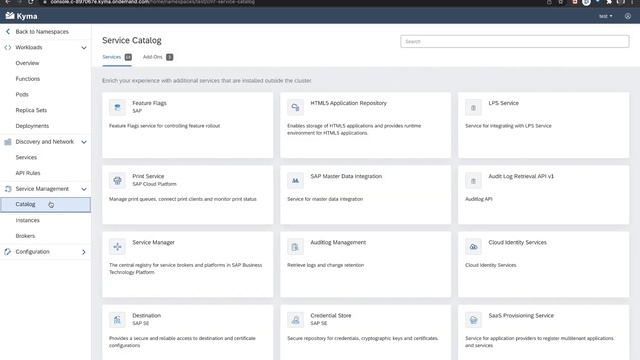Screen dimensions: 640x360
Task: Click 'Auditlog API' description text
Action: point(479,199)
